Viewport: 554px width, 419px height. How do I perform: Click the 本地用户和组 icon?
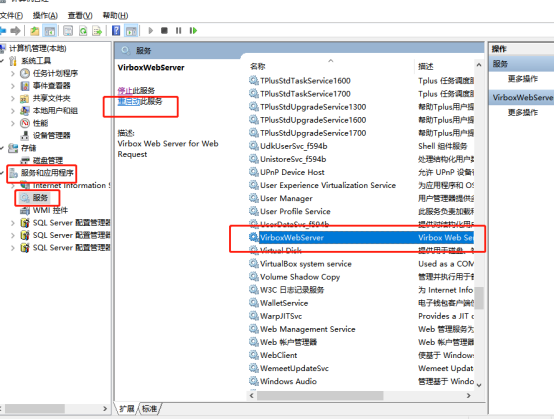pyautogui.click(x=25, y=111)
